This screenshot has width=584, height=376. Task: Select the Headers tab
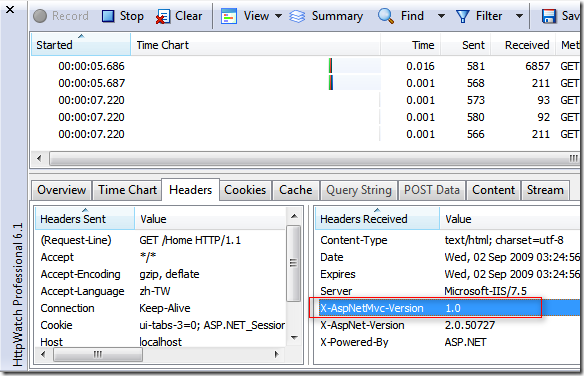click(x=190, y=189)
